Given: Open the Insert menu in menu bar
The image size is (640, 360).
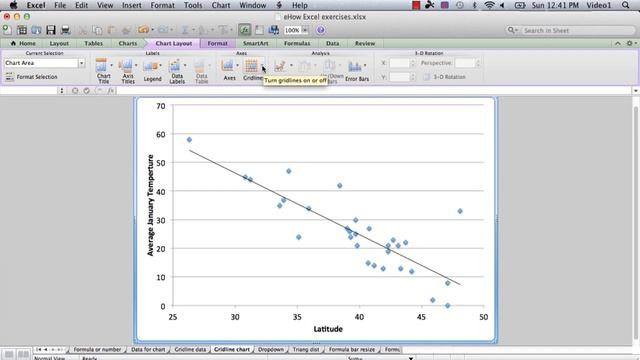Looking at the screenshot, I should (x=131, y=5).
